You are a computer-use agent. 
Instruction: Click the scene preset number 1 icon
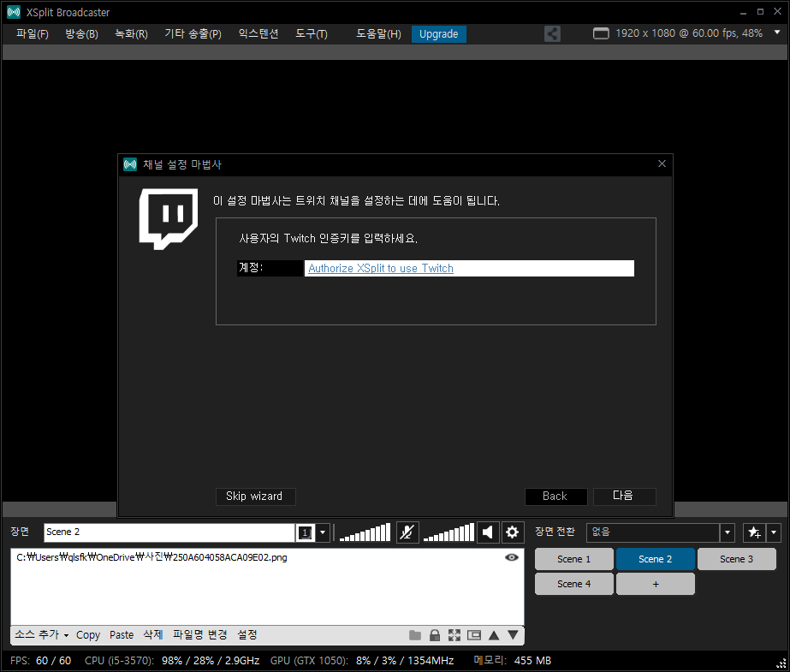click(x=306, y=533)
